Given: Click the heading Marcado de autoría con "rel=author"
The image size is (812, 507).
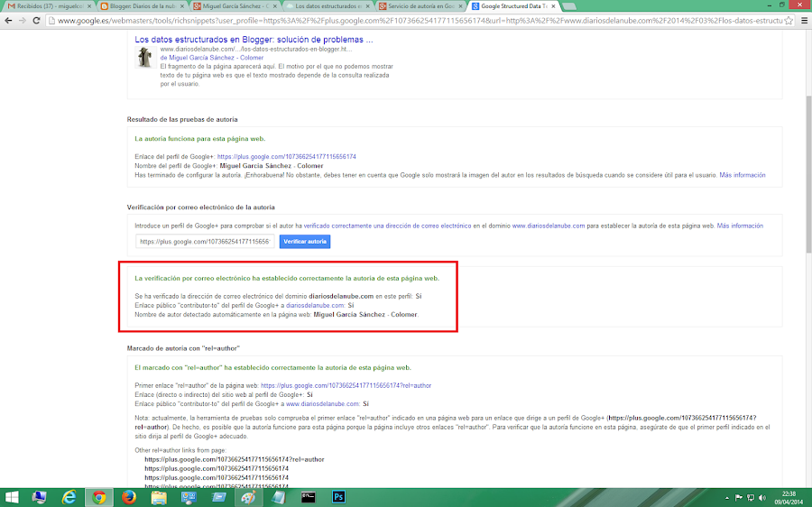Looking at the screenshot, I should click(183, 348).
